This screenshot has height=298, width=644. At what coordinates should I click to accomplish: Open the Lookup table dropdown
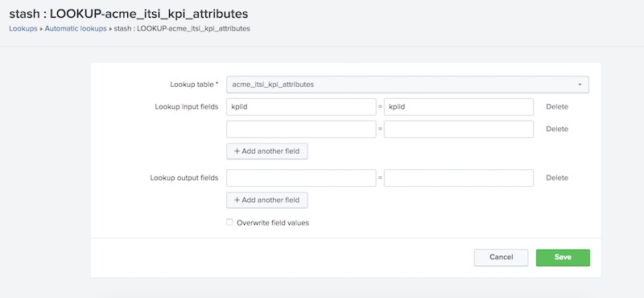click(x=407, y=85)
